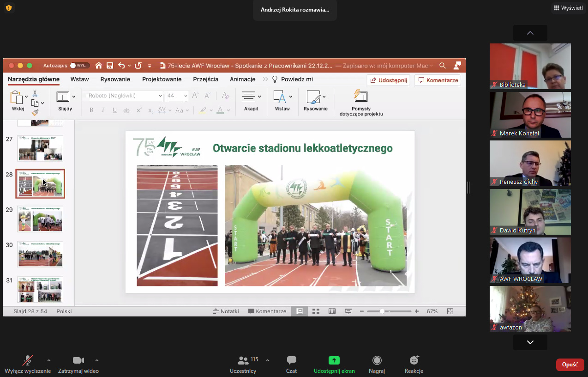Open the Wklej paste dropdown arrow

[x=26, y=97]
